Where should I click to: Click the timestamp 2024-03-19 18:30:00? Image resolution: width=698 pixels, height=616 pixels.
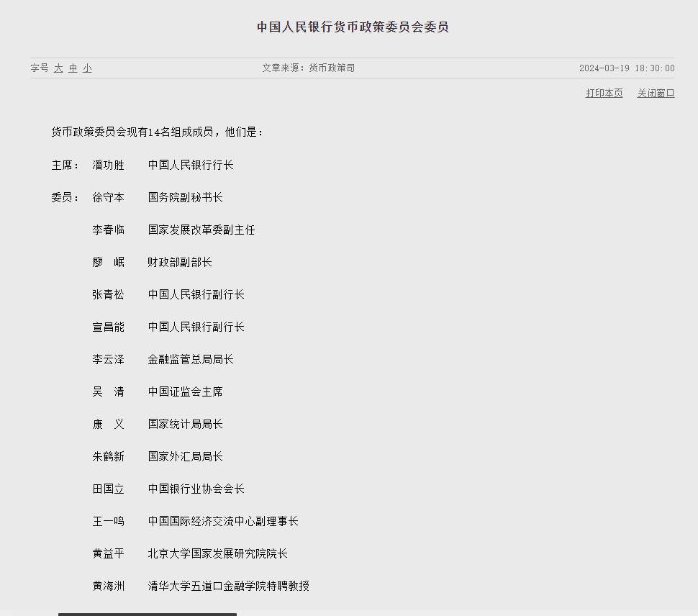click(x=627, y=68)
